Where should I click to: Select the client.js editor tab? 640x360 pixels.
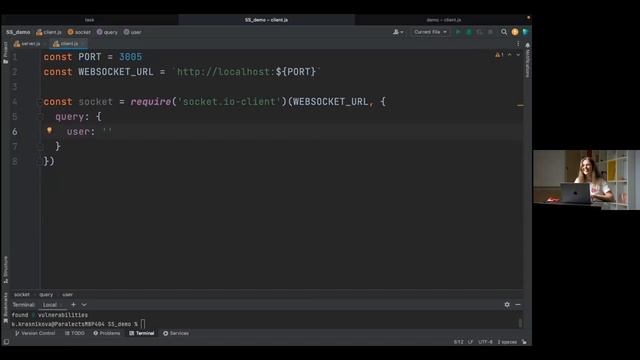(x=68, y=44)
